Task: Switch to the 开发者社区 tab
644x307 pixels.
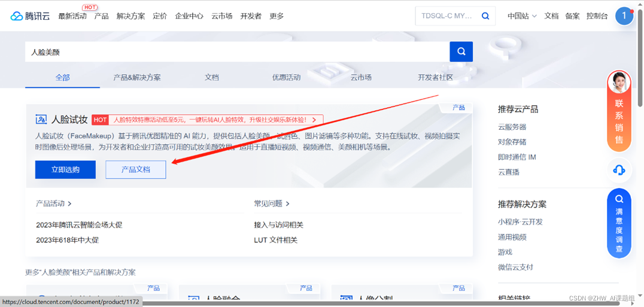Action: pos(435,77)
